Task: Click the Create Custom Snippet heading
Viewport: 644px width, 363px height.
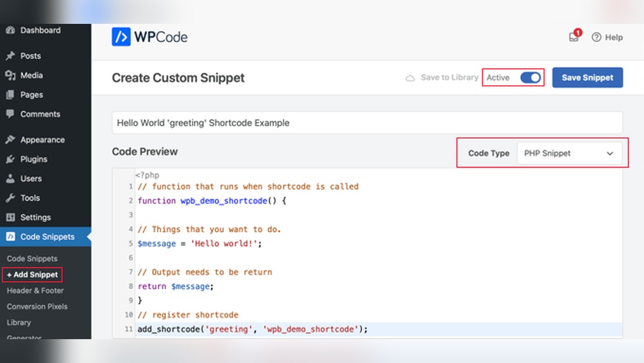Action: 178,78
